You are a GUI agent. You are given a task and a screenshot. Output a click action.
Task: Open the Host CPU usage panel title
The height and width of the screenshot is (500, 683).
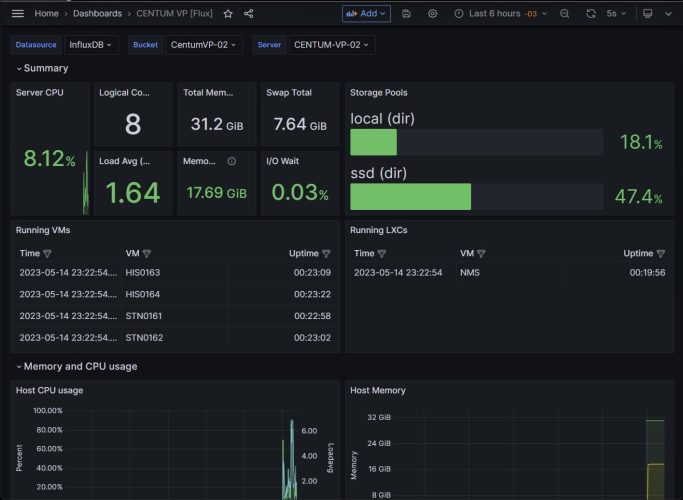(49, 391)
